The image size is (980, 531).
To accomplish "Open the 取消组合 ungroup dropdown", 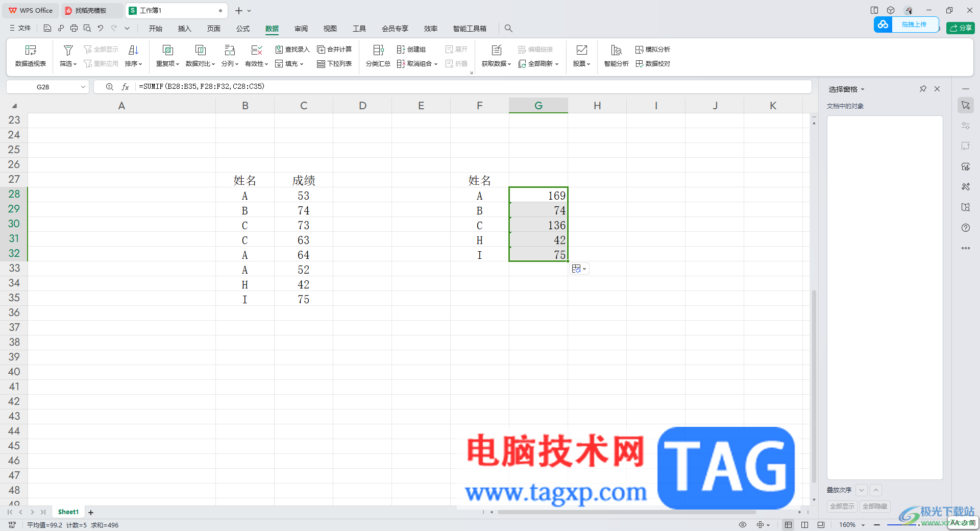I will tap(436, 64).
